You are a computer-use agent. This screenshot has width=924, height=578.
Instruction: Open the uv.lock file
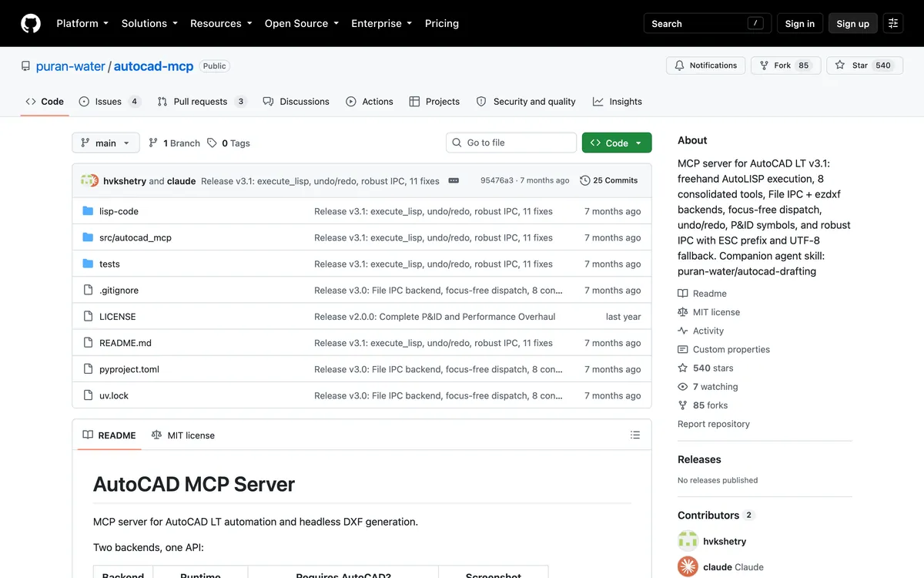pyautogui.click(x=114, y=395)
